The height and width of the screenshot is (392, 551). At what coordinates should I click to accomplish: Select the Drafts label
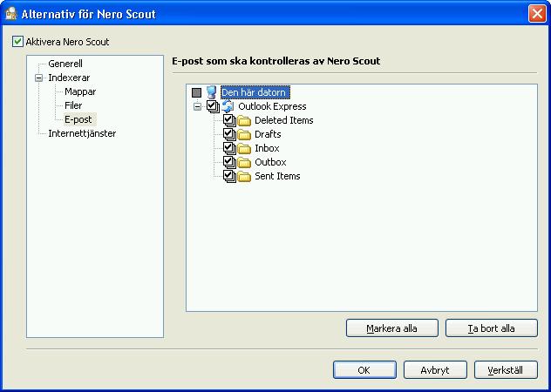pos(268,134)
